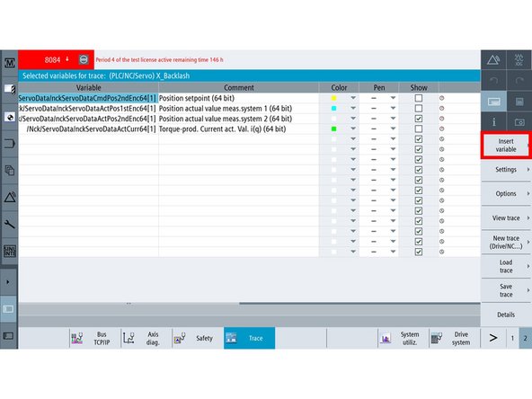Uncheck Show checkbox in third empty row
Viewport: 532px width, 399px height.
(x=419, y=159)
